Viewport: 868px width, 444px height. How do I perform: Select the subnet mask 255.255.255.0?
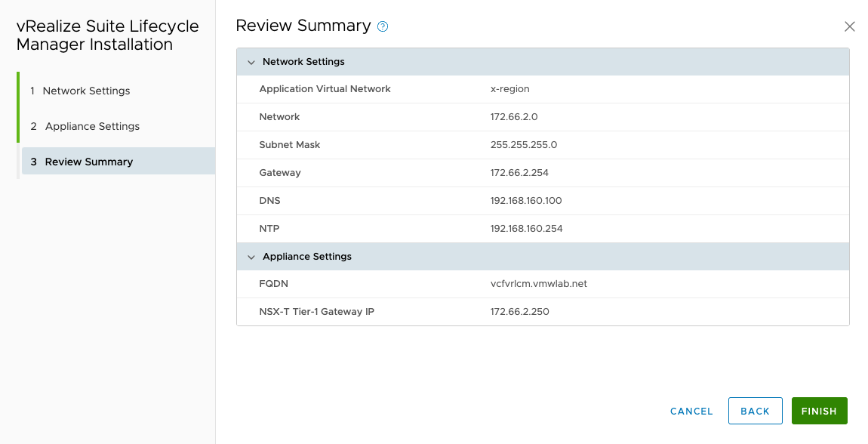524,144
